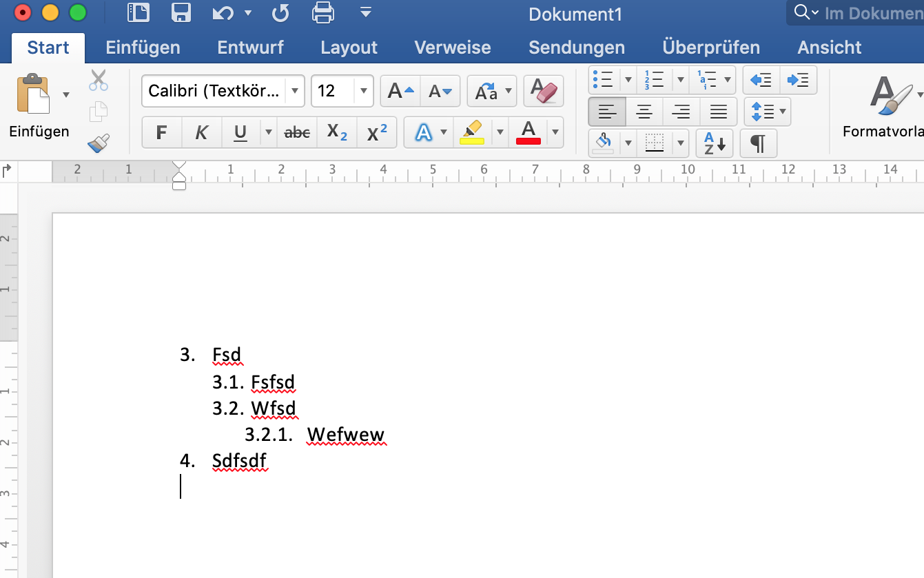The height and width of the screenshot is (578, 924).
Task: Open the Einfügen ribbon tab
Action: [143, 48]
